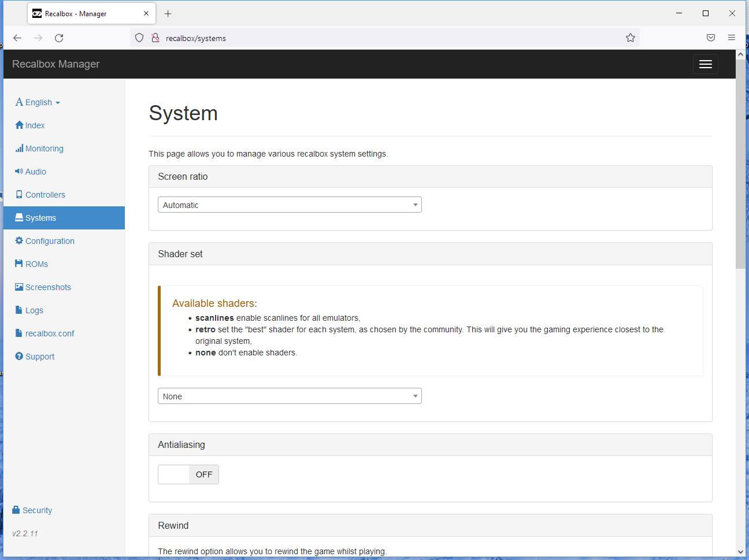Open the Shader set None dropdown

(x=290, y=396)
